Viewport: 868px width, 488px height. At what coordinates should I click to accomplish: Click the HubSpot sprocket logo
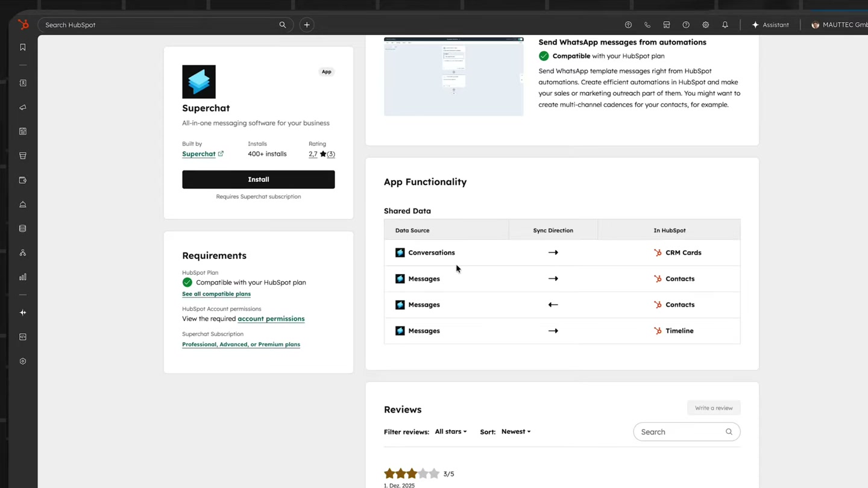[x=23, y=25]
